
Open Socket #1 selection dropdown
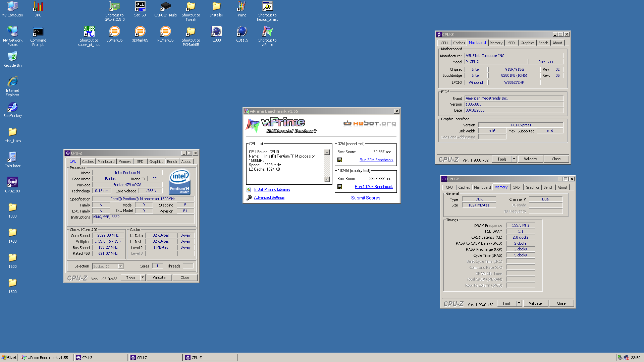120,266
